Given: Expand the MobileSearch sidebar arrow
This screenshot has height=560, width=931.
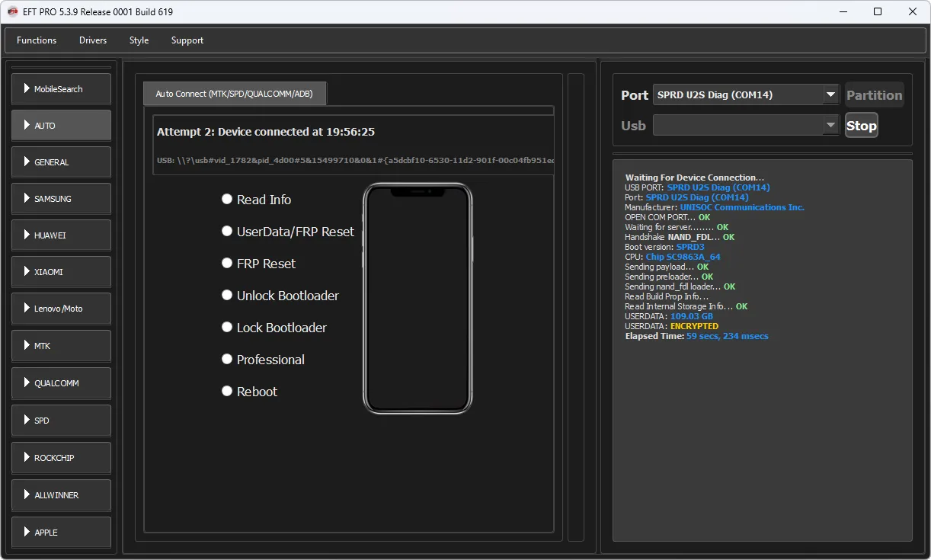Looking at the screenshot, I should 27,88.
